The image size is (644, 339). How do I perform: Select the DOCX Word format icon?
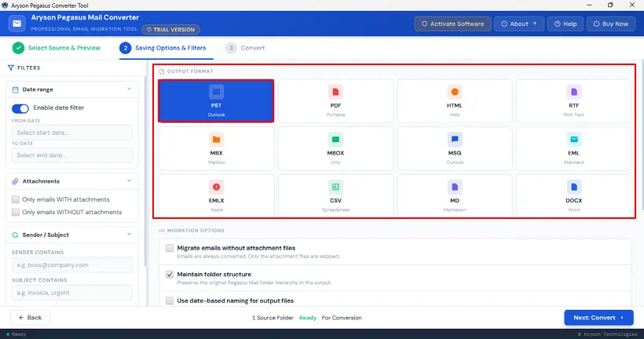pos(574,187)
